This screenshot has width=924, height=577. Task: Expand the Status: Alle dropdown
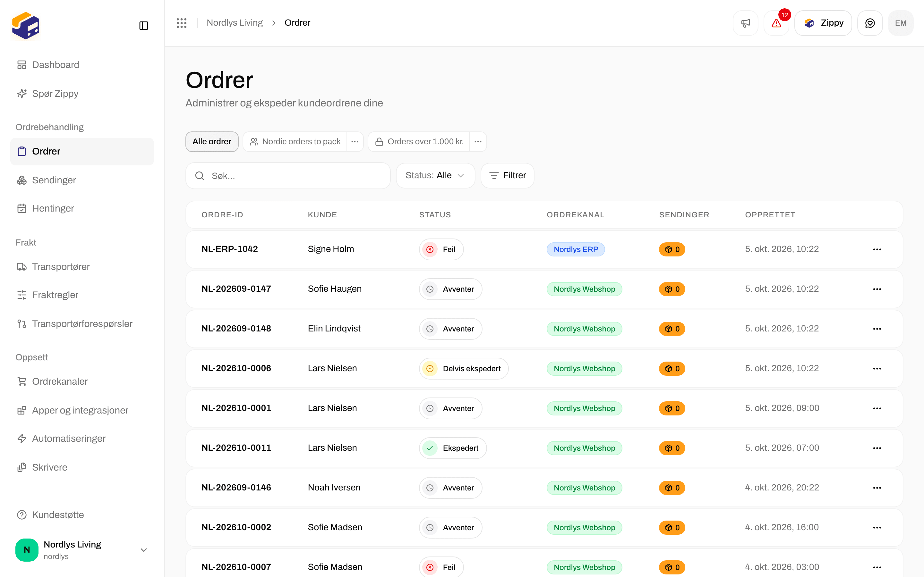pos(435,176)
